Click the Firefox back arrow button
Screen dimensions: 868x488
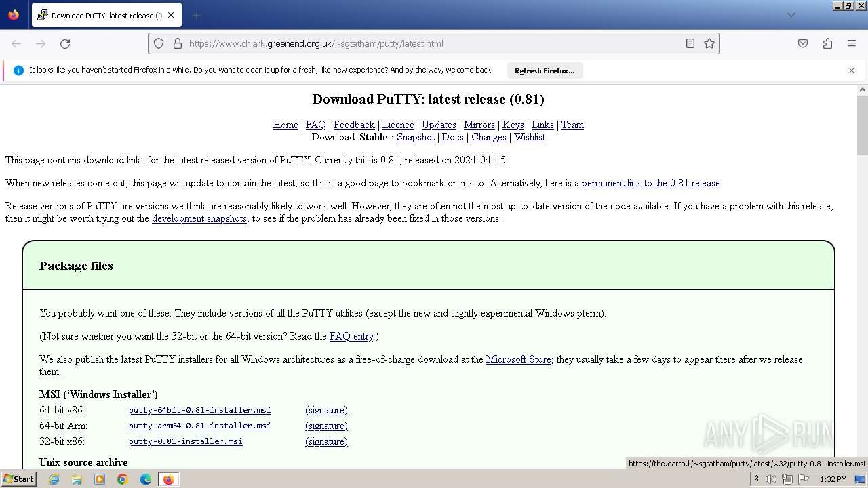click(16, 43)
